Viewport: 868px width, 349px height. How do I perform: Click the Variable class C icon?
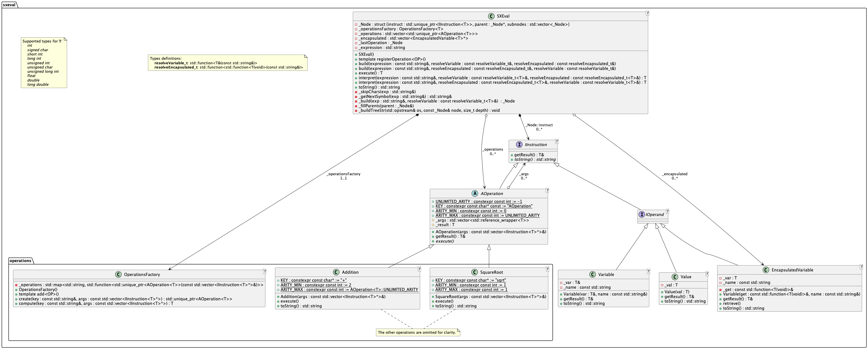(x=592, y=275)
